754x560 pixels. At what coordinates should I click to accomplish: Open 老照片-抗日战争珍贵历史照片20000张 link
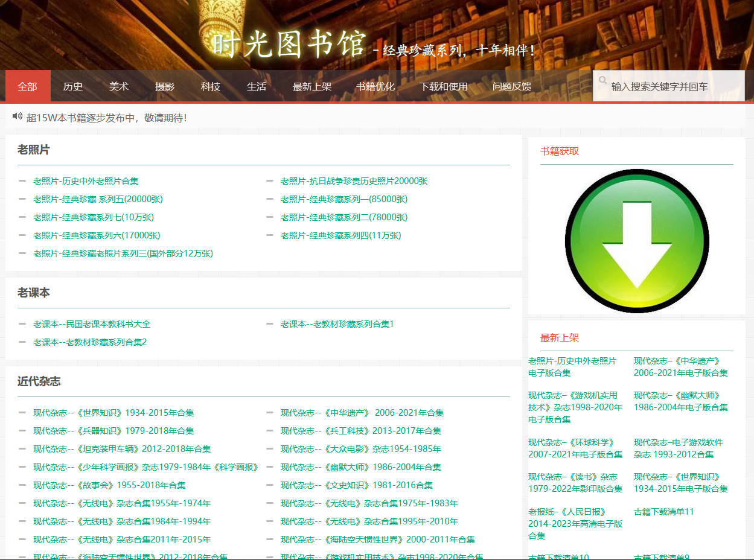click(x=353, y=180)
